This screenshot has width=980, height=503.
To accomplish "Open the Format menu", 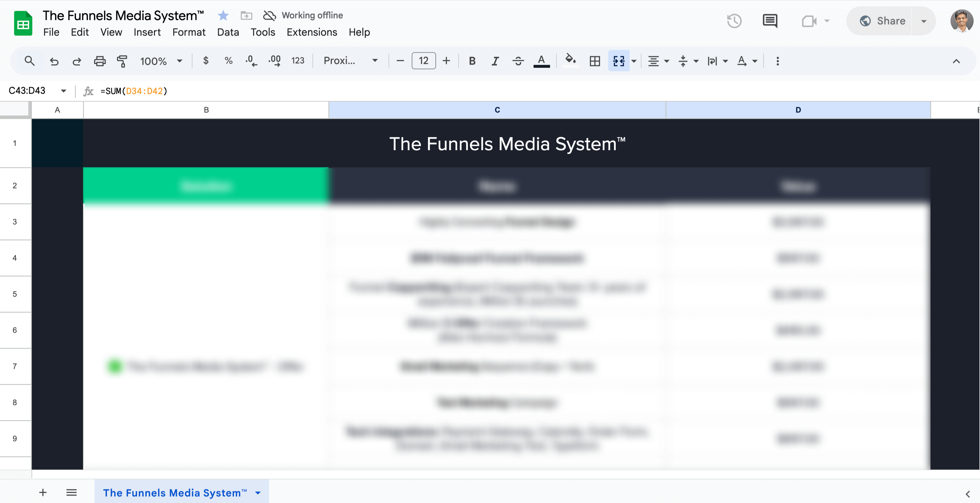I will [x=189, y=32].
